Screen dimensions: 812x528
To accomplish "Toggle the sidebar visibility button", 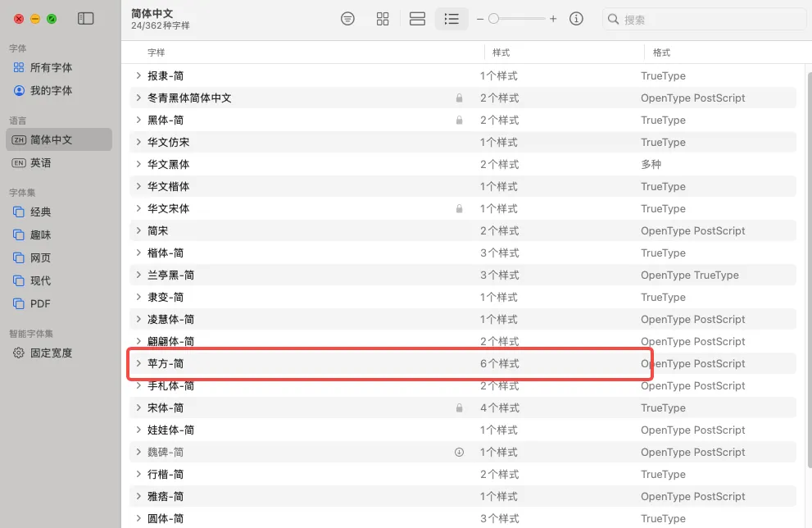I will pyautogui.click(x=85, y=19).
